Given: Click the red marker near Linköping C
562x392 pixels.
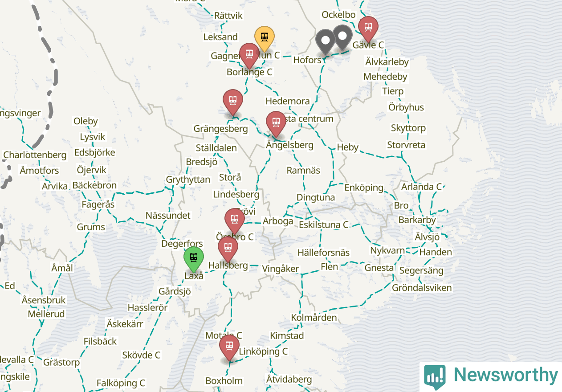Looking at the screenshot, I should click(229, 347).
